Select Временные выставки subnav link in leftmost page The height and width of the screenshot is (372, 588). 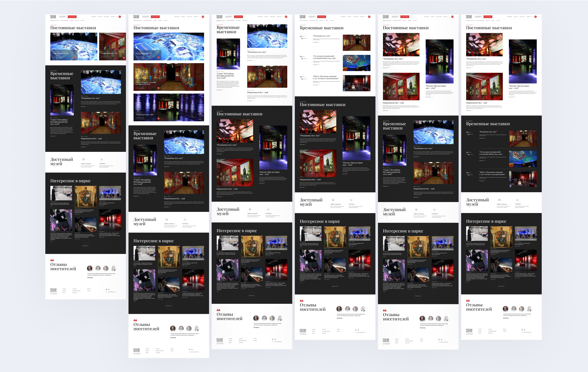54,21
